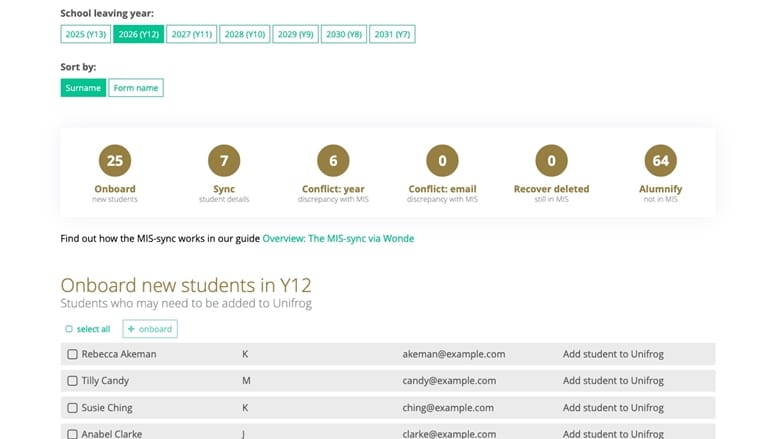Tick the checkbox for Rebecca Akeman
This screenshot has width=780, height=439.
(72, 354)
